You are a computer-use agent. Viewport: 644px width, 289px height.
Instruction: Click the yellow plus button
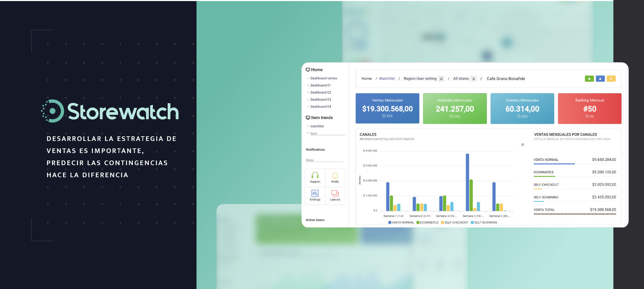click(x=611, y=79)
